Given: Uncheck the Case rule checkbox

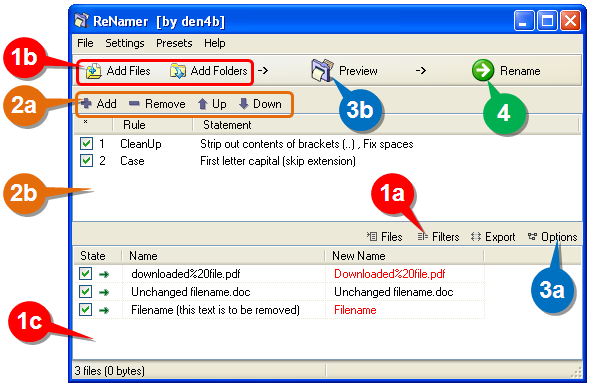Looking at the screenshot, I should point(86,161).
